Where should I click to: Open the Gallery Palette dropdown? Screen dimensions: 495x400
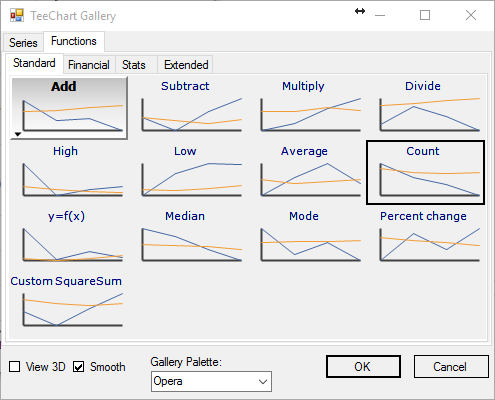pyautogui.click(x=211, y=381)
